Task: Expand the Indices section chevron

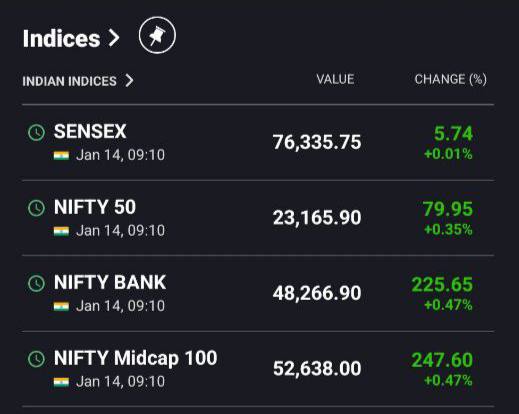Action: coord(114,38)
